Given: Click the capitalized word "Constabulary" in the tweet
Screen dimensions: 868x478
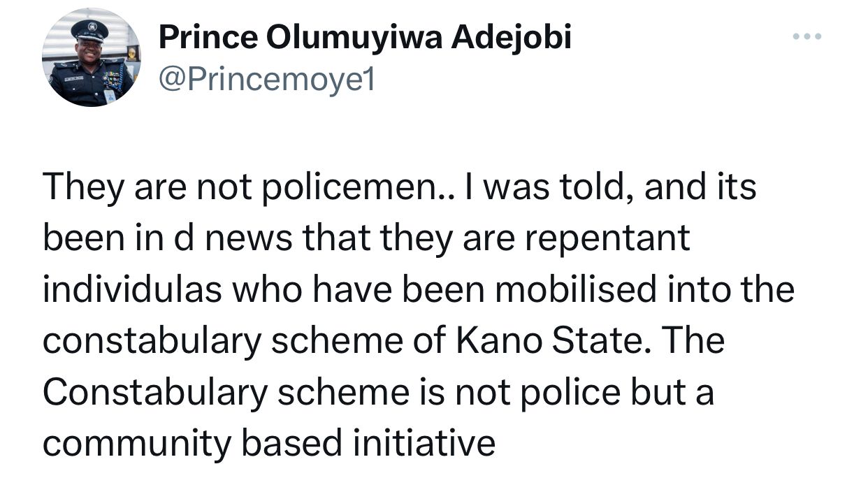Looking at the screenshot, I should click(x=155, y=392).
